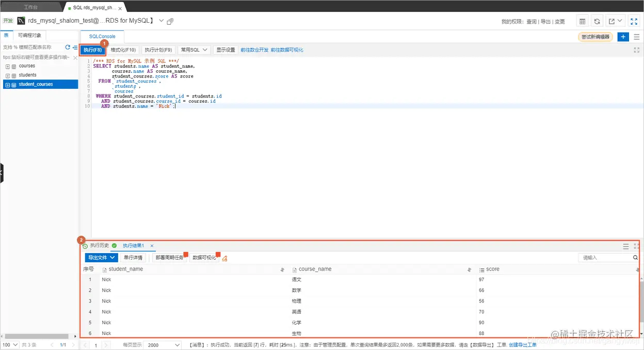Viewport: 644px width, 350px height.
Task: Click the score cell 56
Action: click(481, 301)
